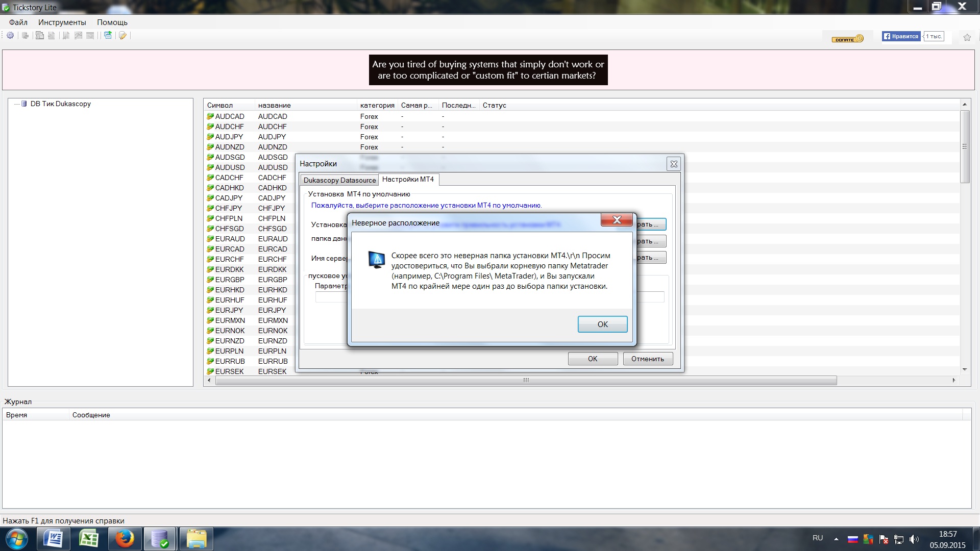Click the RU language indicator

[818, 538]
